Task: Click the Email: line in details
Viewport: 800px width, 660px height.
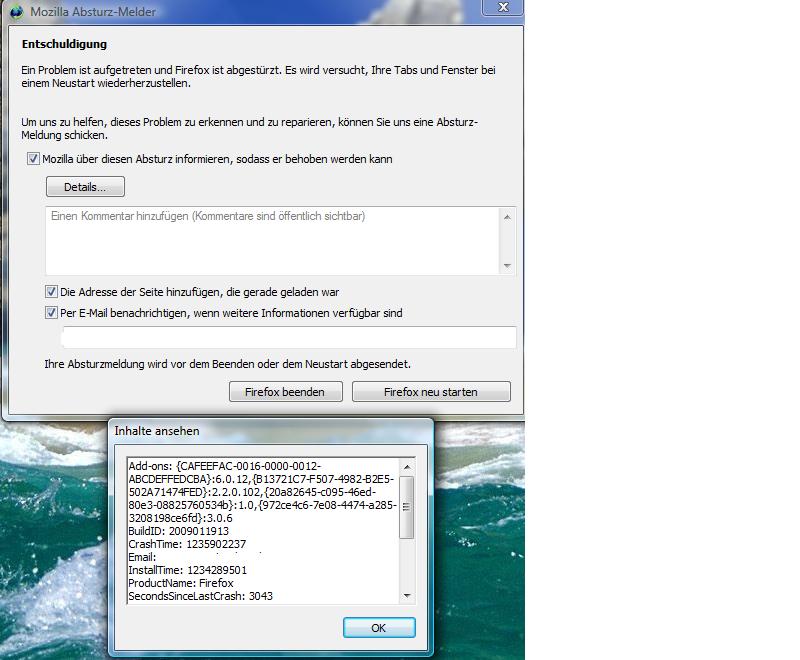Action: pyautogui.click(x=142, y=557)
